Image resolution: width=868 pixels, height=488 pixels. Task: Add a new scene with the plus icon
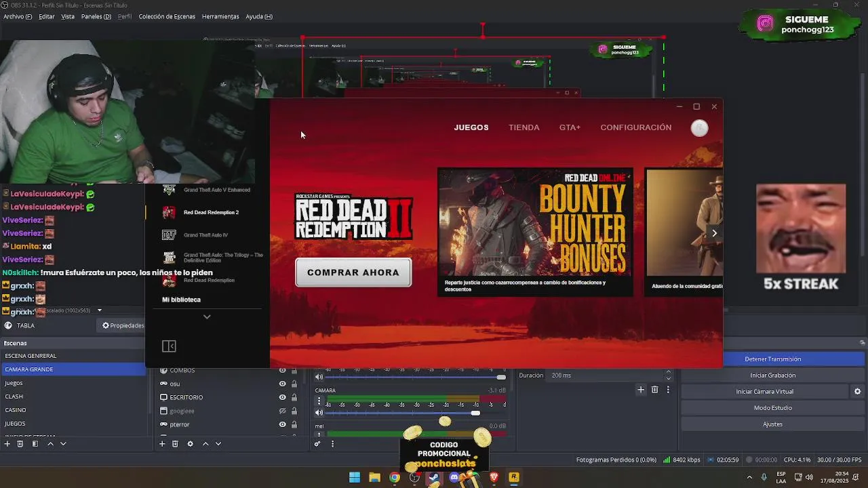coord(7,443)
